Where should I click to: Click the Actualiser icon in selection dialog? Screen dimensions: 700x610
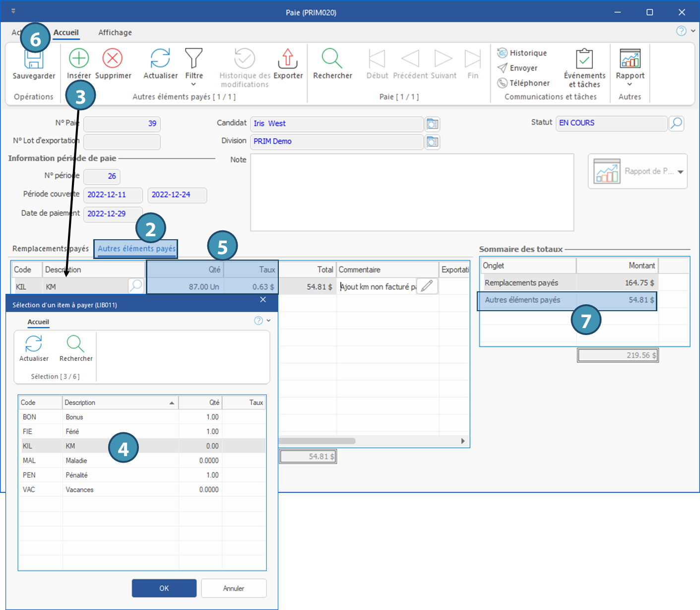tap(34, 344)
